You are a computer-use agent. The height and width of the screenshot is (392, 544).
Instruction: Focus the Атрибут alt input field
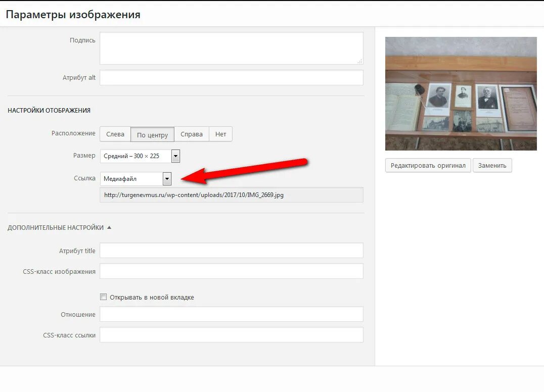point(232,78)
